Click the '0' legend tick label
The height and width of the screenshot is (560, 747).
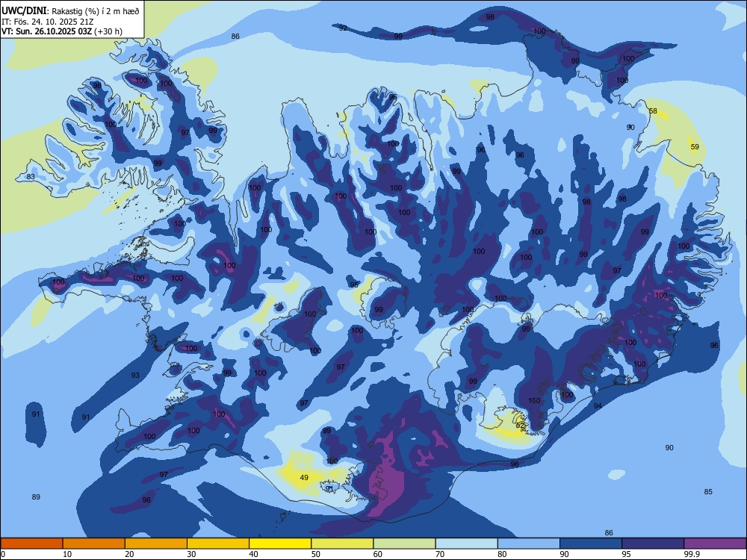(x=3, y=554)
